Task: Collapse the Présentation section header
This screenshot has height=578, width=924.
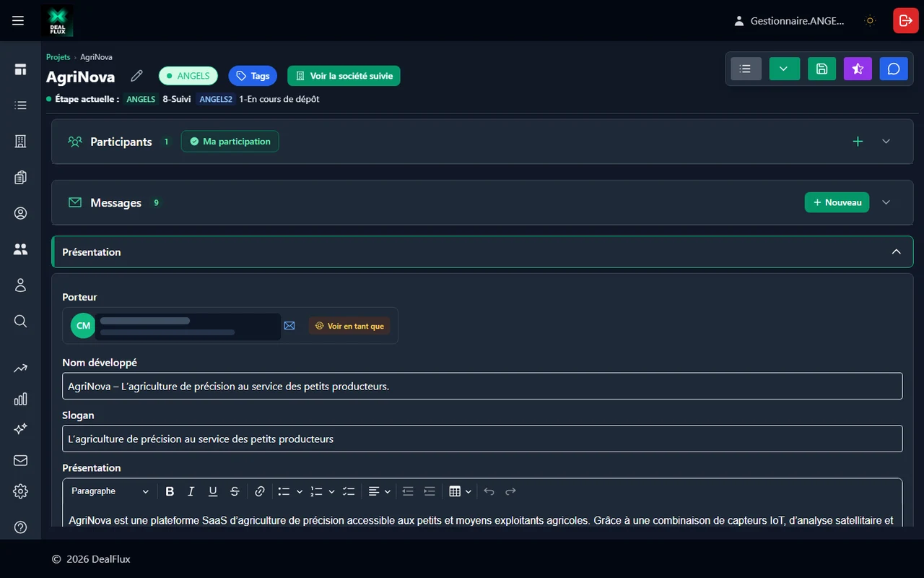Action: tap(482, 252)
